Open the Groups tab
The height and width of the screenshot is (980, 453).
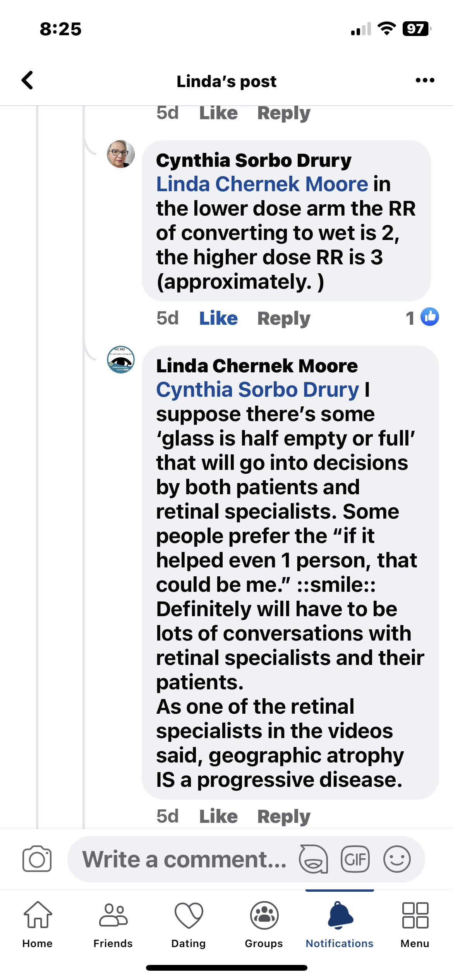(264, 923)
